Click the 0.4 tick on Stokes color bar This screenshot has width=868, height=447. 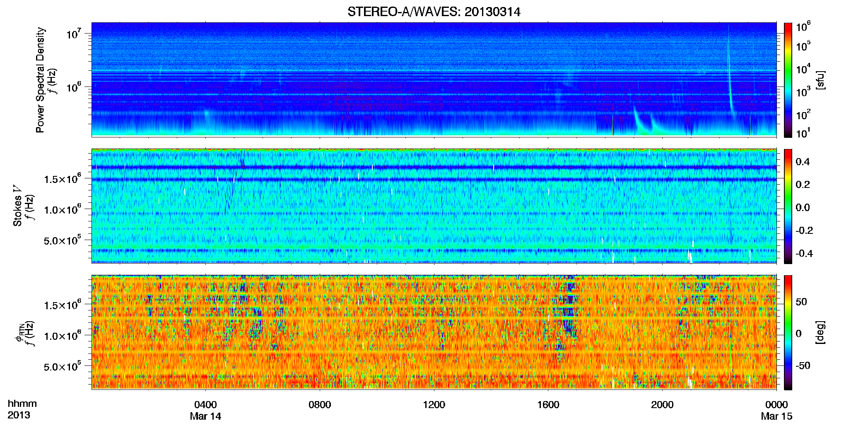click(803, 162)
